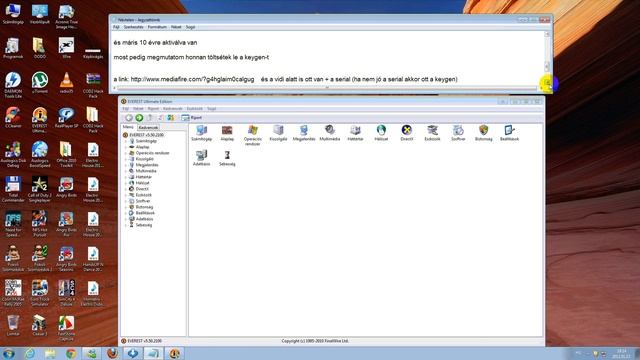Expand the Hálózat tree node
The image size is (640, 360).
[126, 183]
